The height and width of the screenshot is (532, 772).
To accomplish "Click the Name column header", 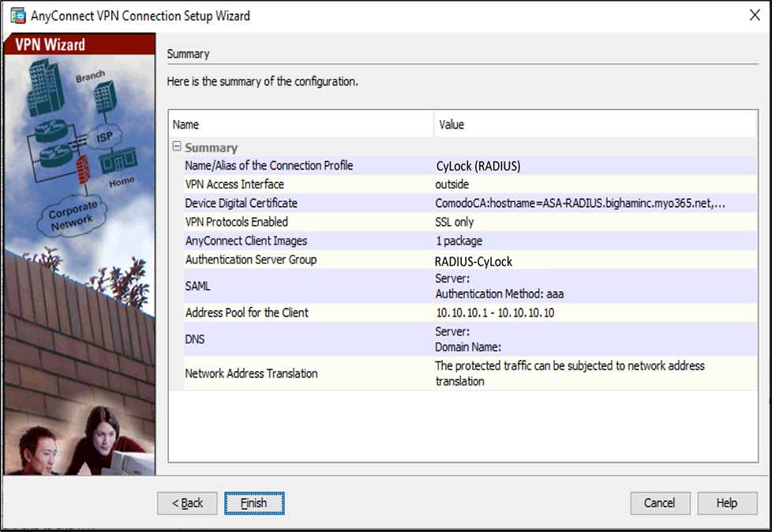I will coord(301,125).
